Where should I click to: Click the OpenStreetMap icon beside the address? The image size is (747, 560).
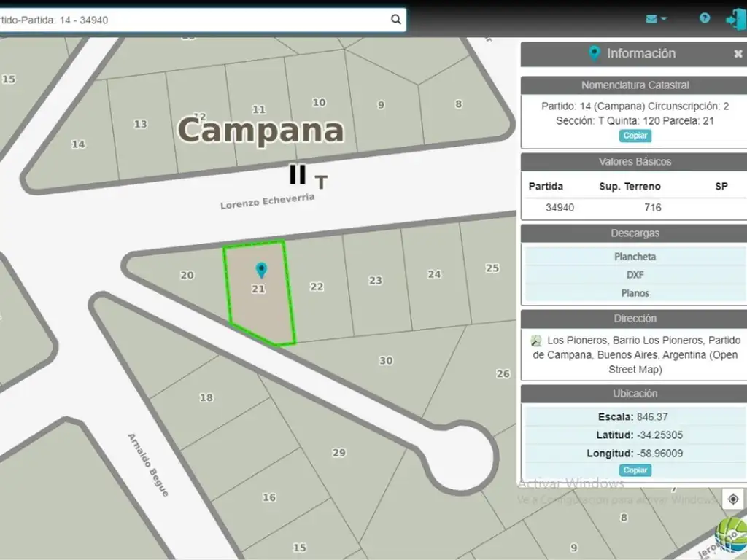[x=536, y=341]
